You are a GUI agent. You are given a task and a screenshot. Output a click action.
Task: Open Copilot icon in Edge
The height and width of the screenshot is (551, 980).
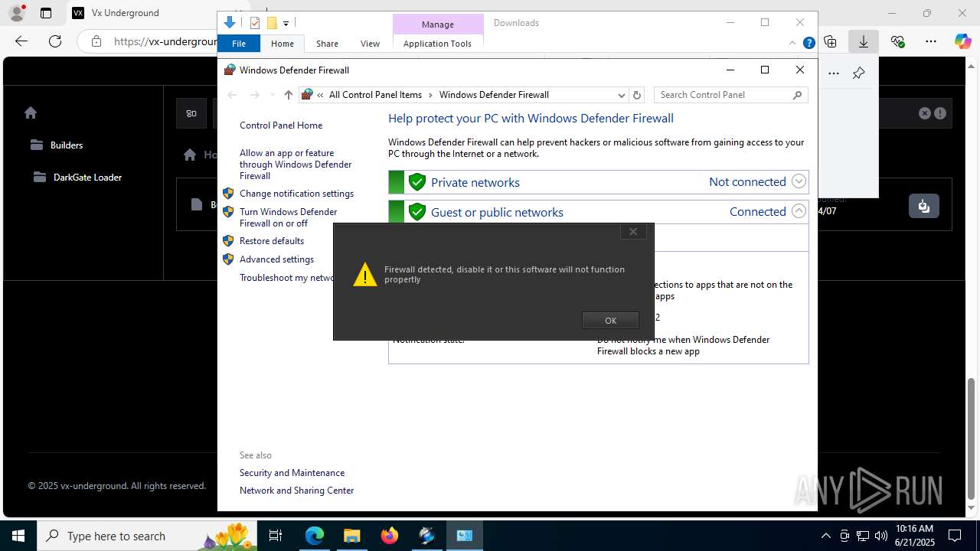coord(962,41)
